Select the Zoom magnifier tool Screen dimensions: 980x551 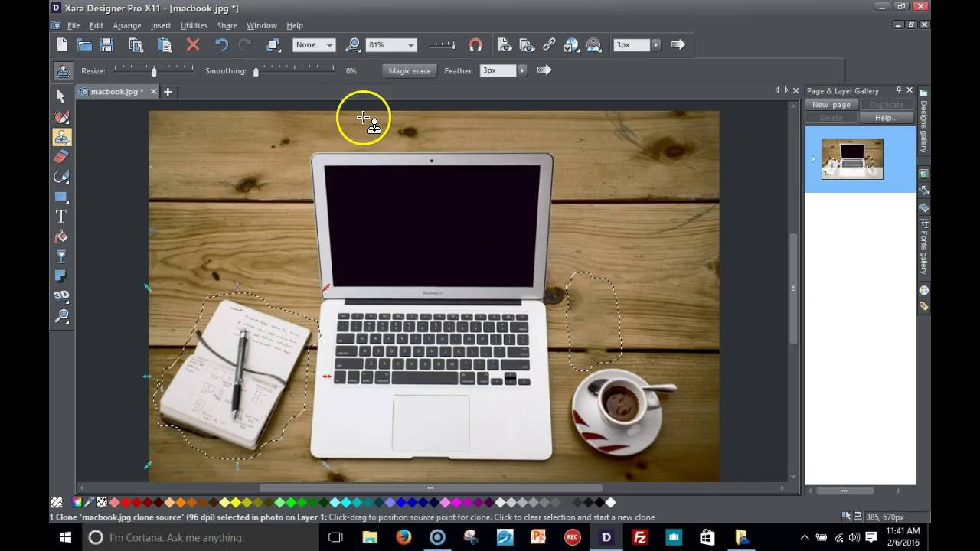[61, 315]
